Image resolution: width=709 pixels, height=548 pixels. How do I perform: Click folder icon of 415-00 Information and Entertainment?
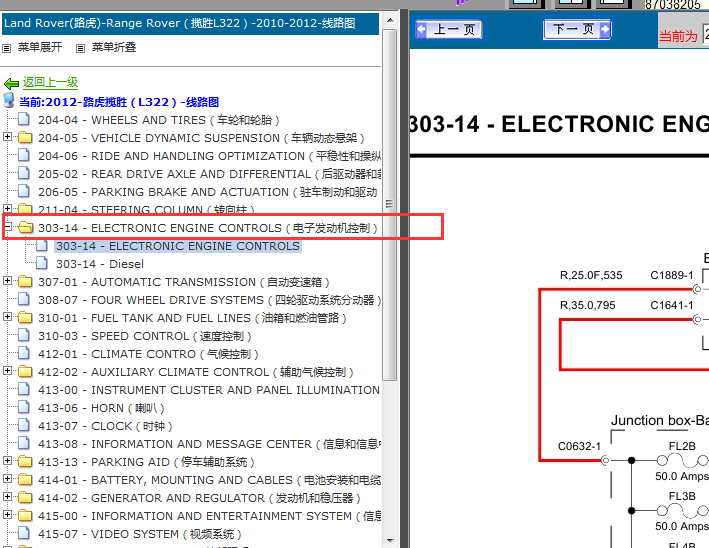click(x=25, y=516)
